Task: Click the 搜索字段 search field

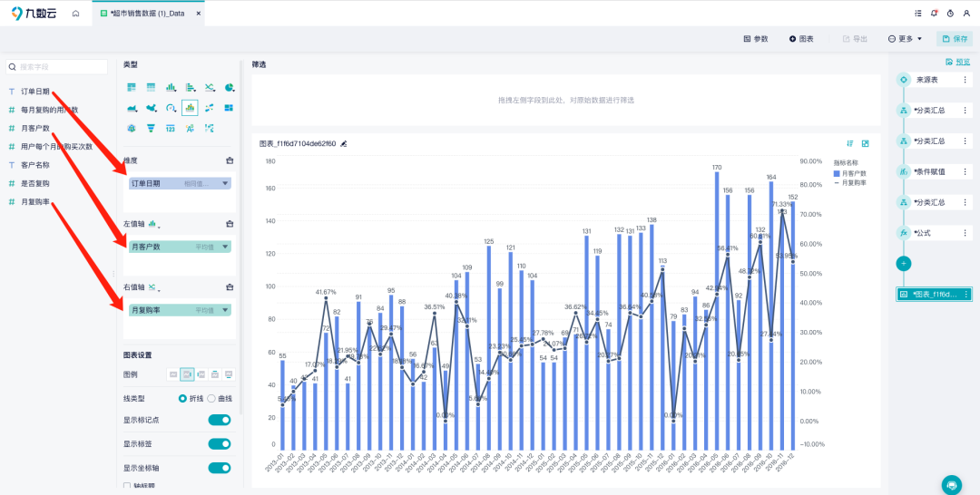Action: [x=57, y=67]
